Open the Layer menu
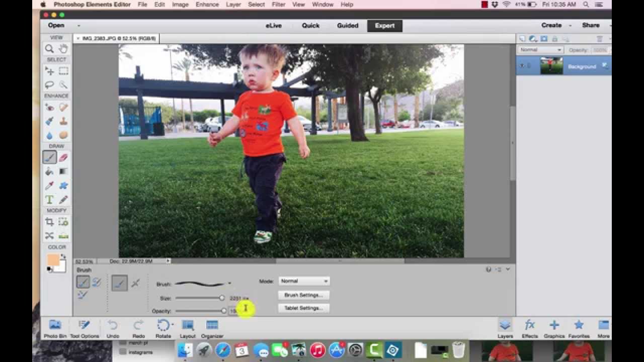The width and height of the screenshot is (644, 362). 233,5
